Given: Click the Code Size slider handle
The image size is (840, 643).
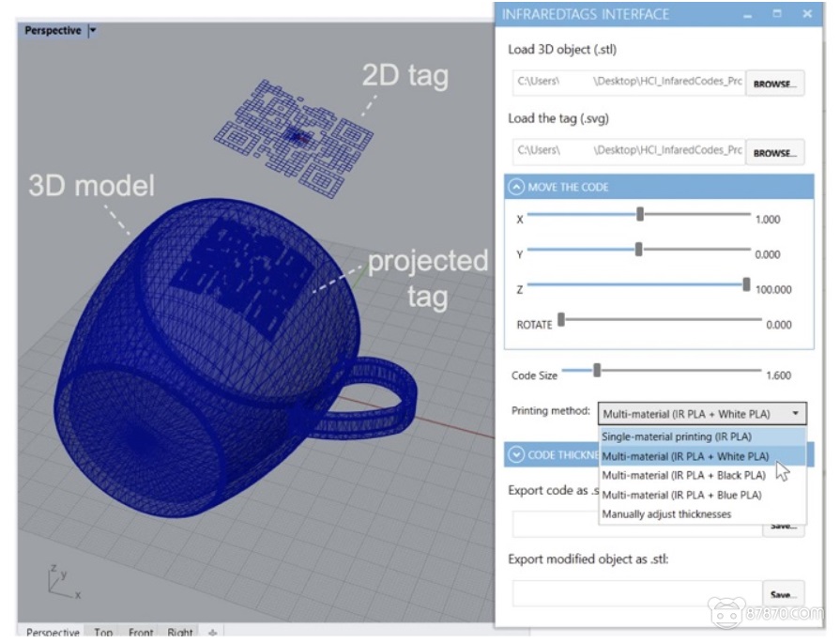Looking at the screenshot, I should tap(597, 371).
